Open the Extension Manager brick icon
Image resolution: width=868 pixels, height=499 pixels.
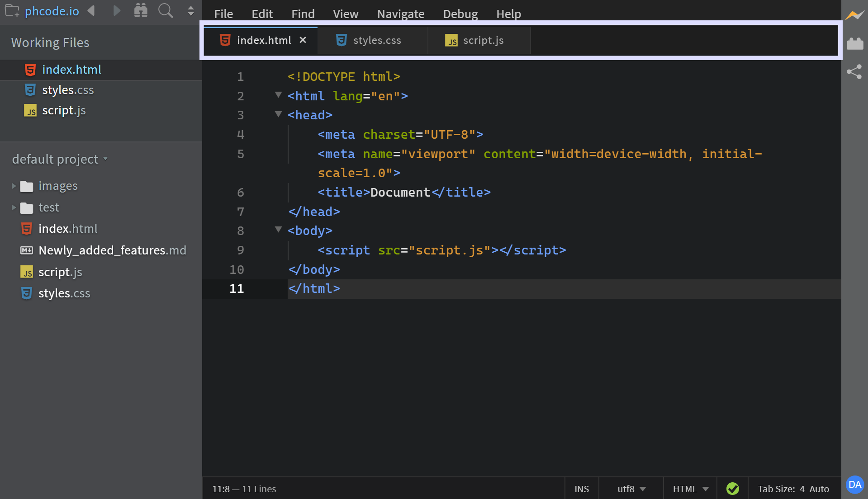pyautogui.click(x=854, y=44)
